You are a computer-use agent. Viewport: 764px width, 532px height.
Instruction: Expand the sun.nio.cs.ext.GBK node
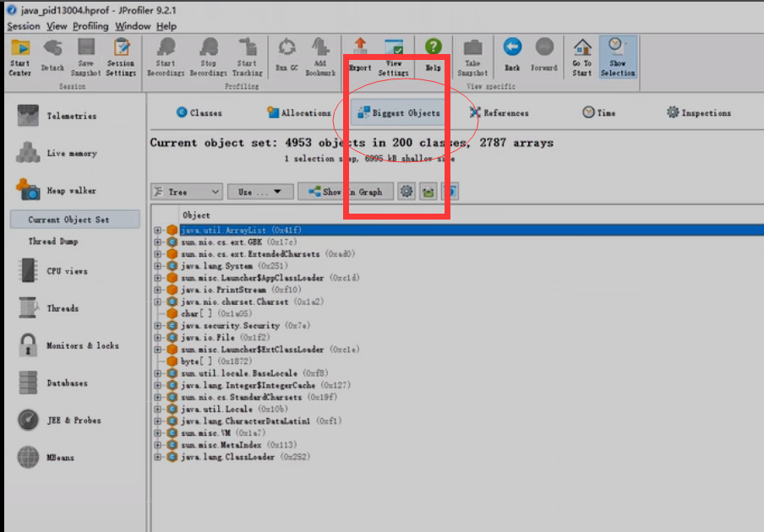(x=157, y=242)
